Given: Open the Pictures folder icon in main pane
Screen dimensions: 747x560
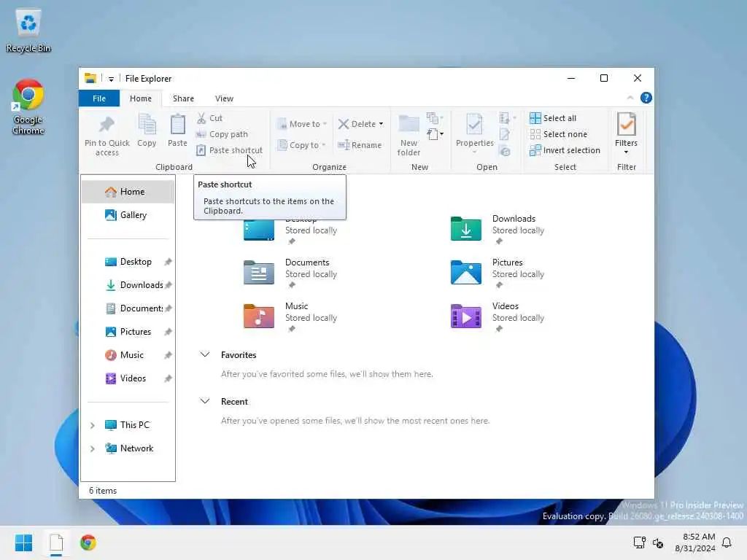Looking at the screenshot, I should [x=466, y=273].
